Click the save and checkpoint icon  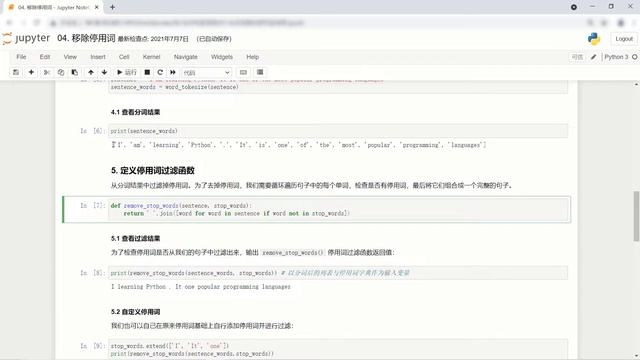[16, 72]
